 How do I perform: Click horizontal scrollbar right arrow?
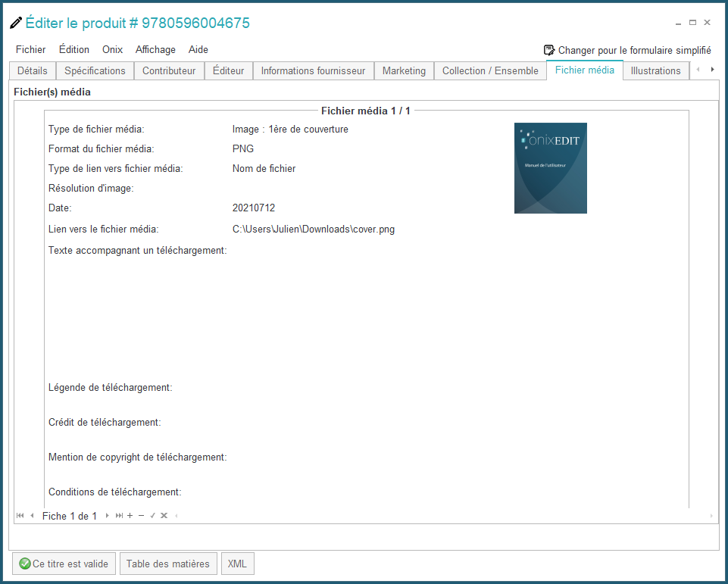[x=711, y=515]
